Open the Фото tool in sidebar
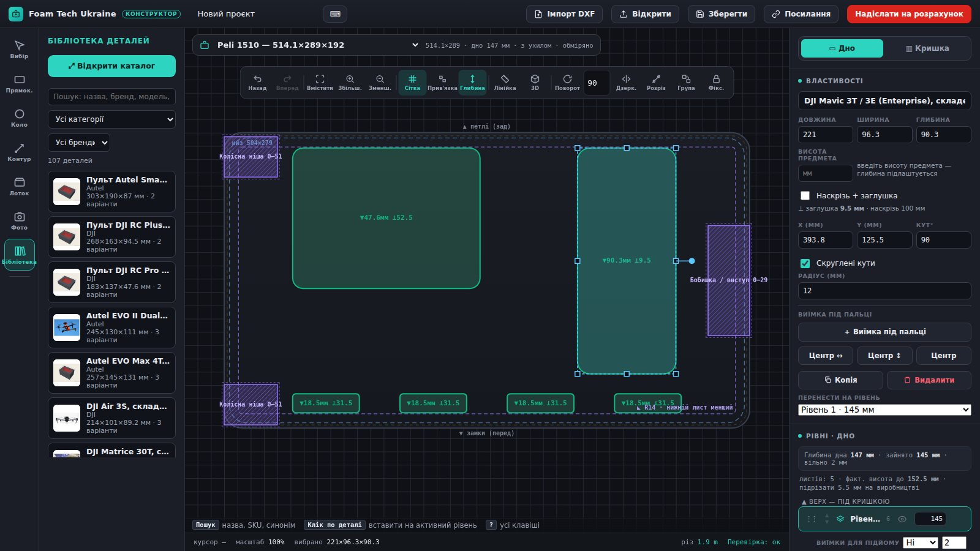This screenshot has height=551, width=980. pos(19,220)
